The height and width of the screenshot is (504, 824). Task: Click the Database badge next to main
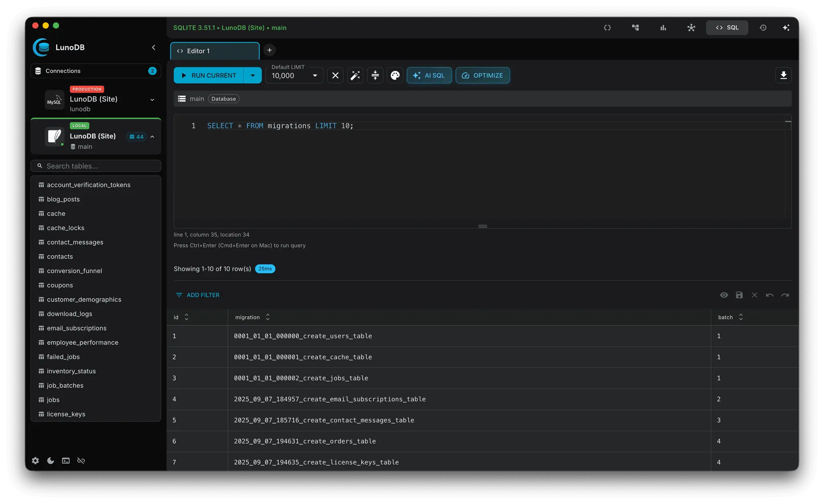(x=224, y=99)
